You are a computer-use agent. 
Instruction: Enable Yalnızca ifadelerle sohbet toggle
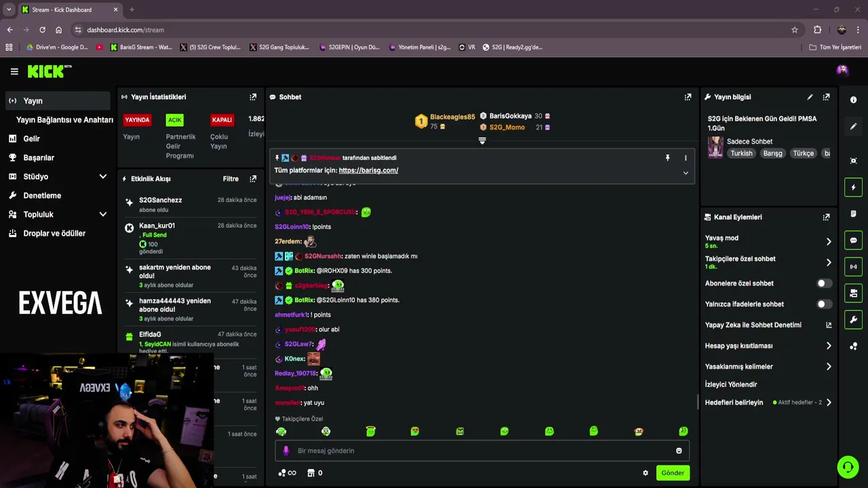824,304
